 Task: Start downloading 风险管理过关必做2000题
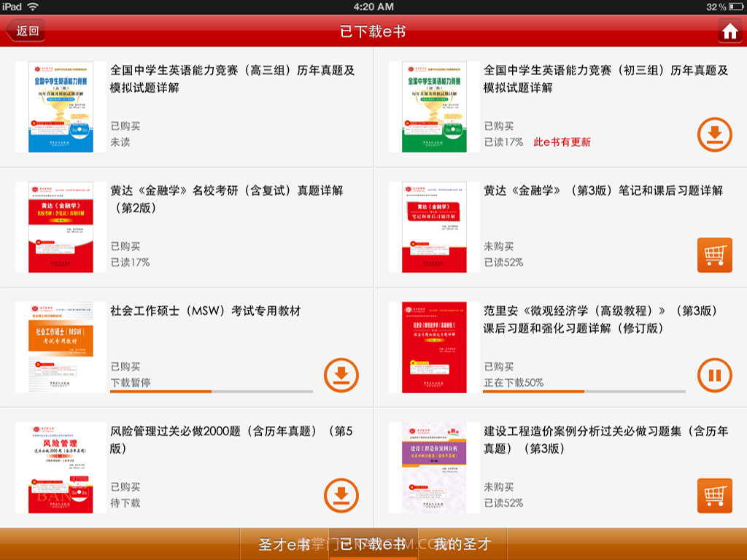tap(341, 497)
